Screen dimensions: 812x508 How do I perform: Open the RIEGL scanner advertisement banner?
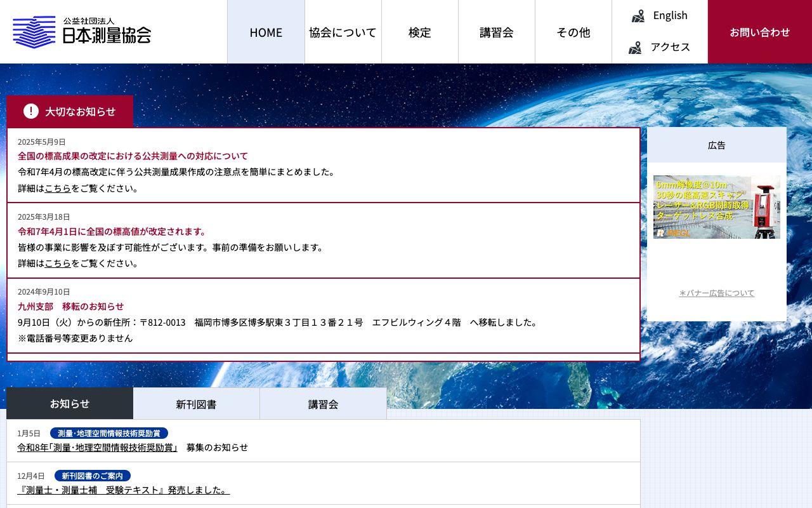coord(716,206)
